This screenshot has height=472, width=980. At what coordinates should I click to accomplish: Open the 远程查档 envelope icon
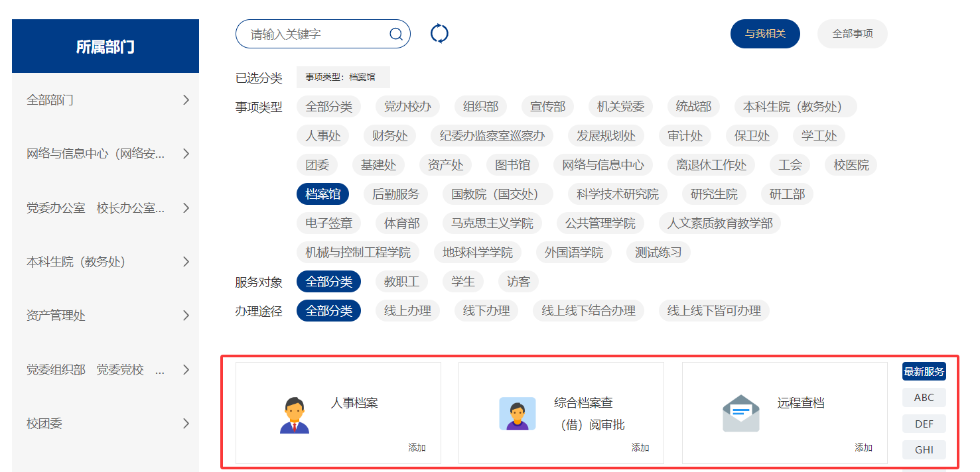(x=740, y=414)
